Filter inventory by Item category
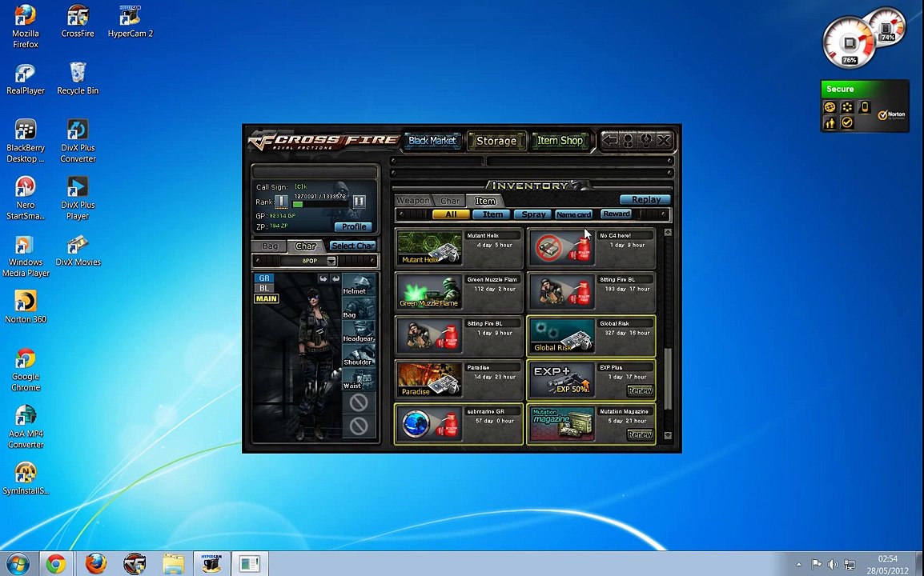 tap(492, 214)
